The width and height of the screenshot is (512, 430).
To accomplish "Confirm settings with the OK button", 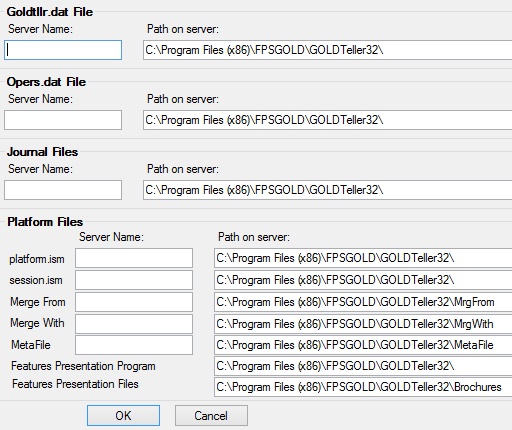I will tap(123, 416).
